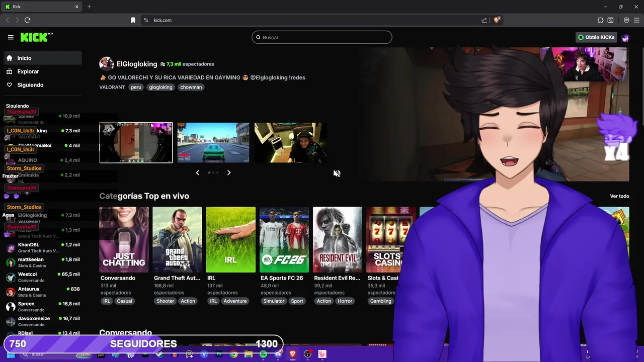Viewport: 644px width, 362px height.
Task: Click the Gambling tag
Action: pyautogui.click(x=380, y=301)
